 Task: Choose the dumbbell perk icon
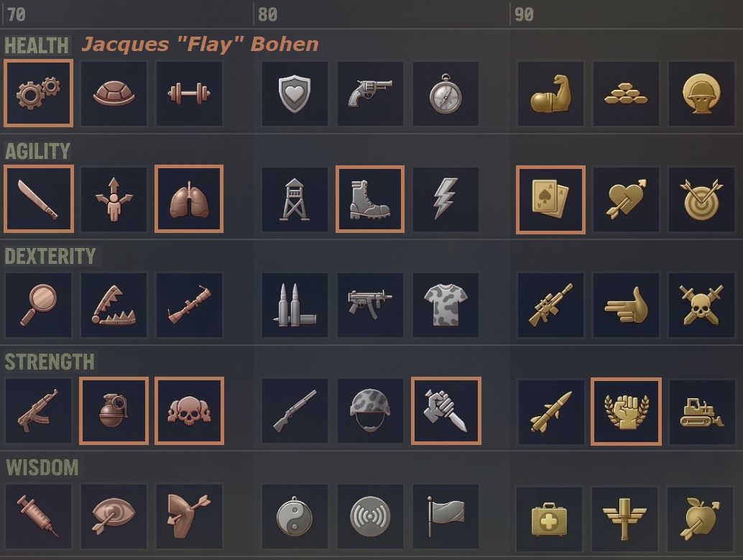point(189,93)
